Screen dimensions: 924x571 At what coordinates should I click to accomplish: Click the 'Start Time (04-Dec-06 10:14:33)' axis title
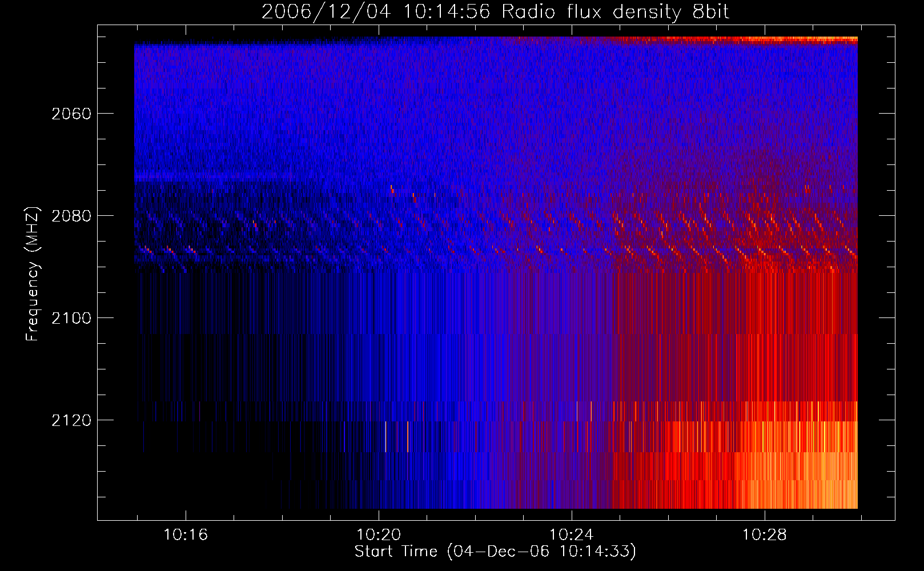point(495,552)
